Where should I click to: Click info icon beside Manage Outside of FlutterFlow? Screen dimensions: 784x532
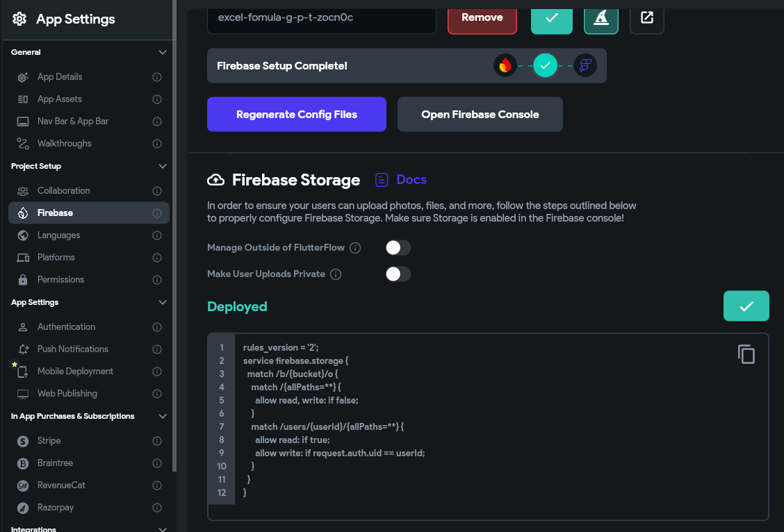(x=355, y=248)
